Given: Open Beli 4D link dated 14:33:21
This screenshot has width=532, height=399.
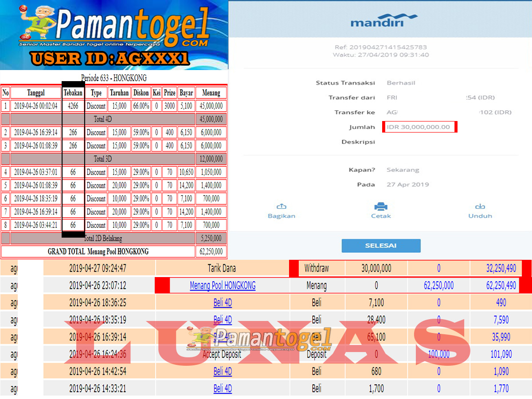Looking at the screenshot, I should click(223, 389).
